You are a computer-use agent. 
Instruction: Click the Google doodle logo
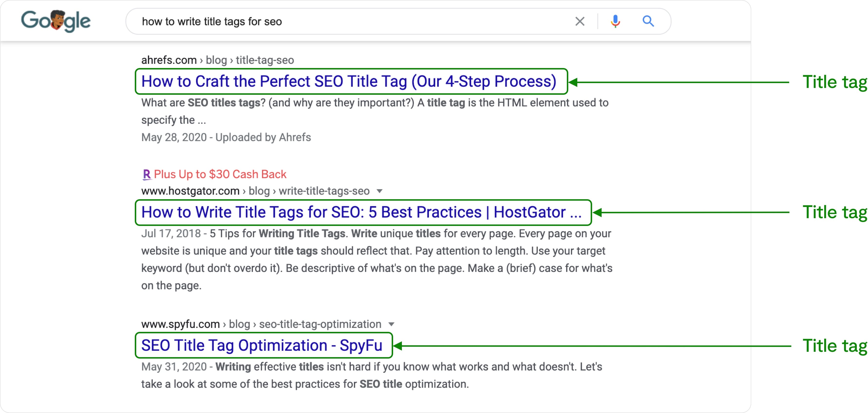[56, 21]
